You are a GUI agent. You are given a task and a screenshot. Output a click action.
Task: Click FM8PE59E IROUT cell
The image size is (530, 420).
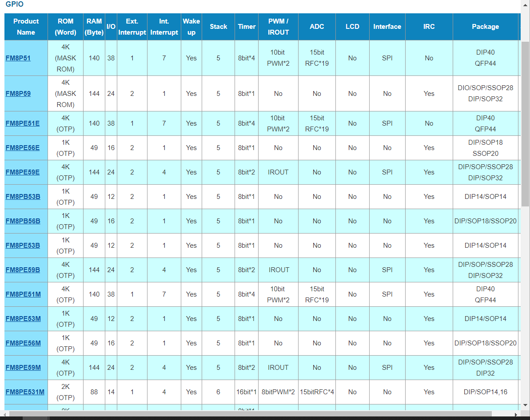278,172
